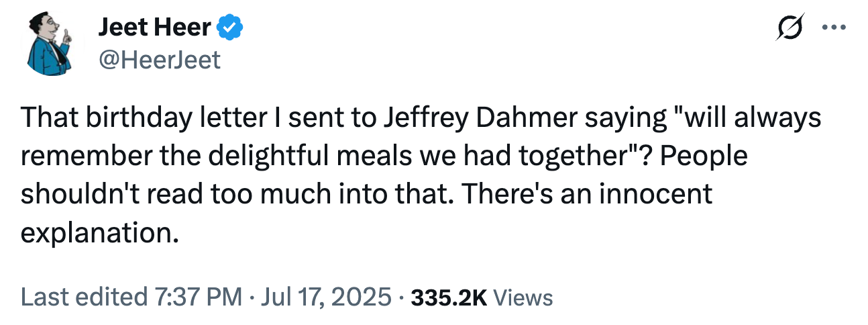Click the display name Jeet Heer
The height and width of the screenshot is (325, 868).
tap(155, 29)
